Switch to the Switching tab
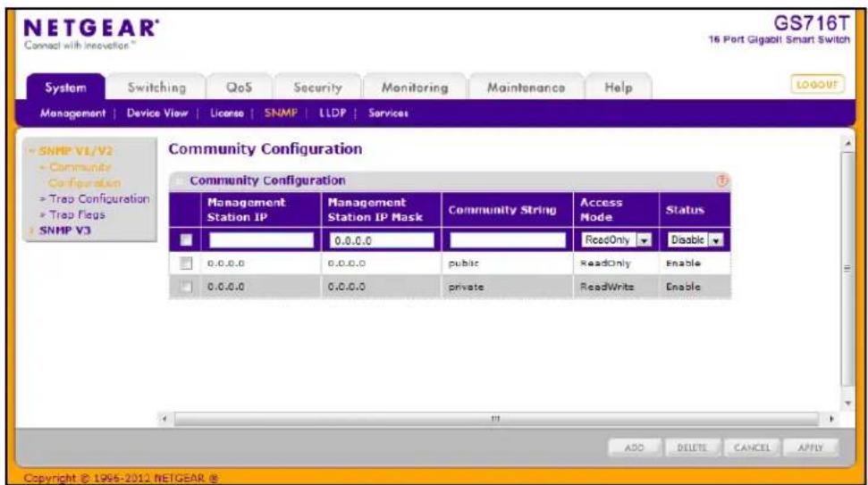Viewport: 868px width, 485px height. [156, 88]
